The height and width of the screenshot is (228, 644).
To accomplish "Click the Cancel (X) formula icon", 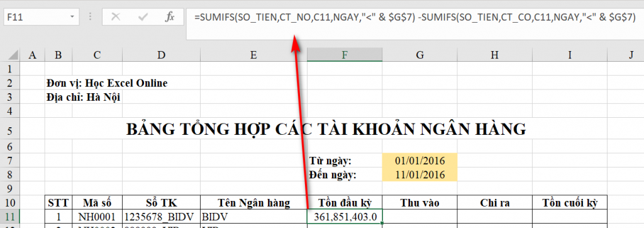I will (116, 17).
